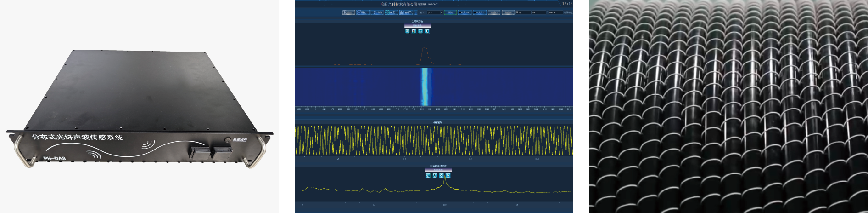868x213 pixels.
Task: Select the cursor pointer icon above the top chart
Action: (427, 31)
